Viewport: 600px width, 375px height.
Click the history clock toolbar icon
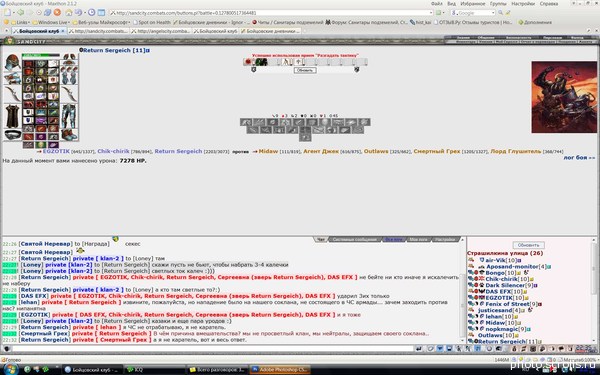click(91, 13)
